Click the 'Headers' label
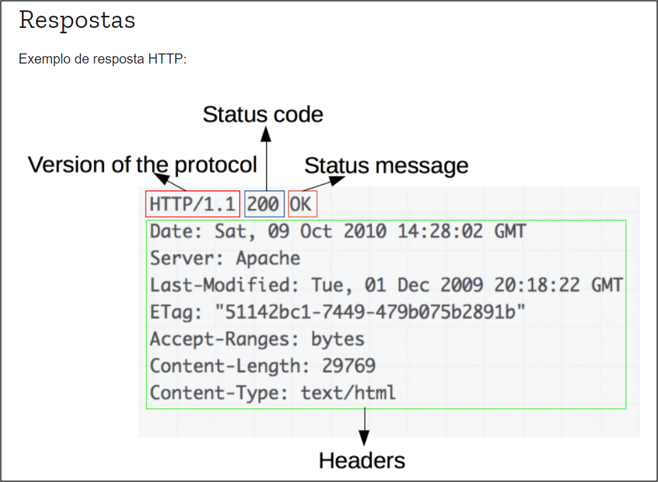The height and width of the screenshot is (482, 658). pyautogui.click(x=362, y=461)
